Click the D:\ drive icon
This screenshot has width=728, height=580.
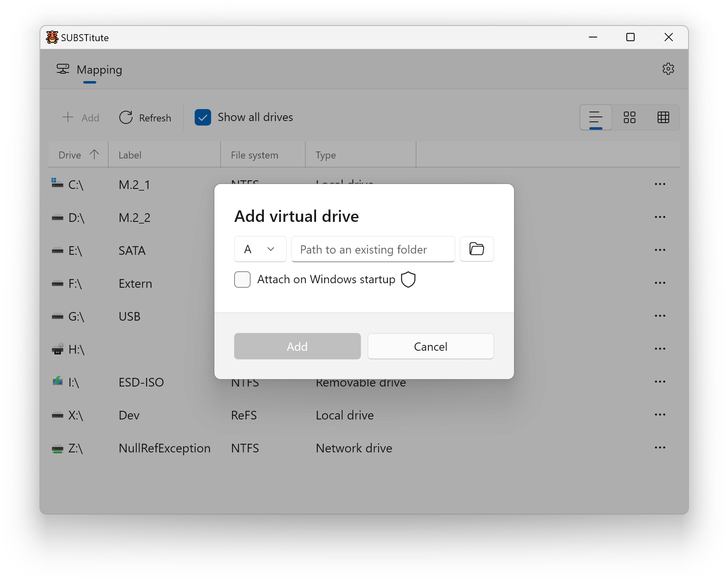[x=57, y=217]
